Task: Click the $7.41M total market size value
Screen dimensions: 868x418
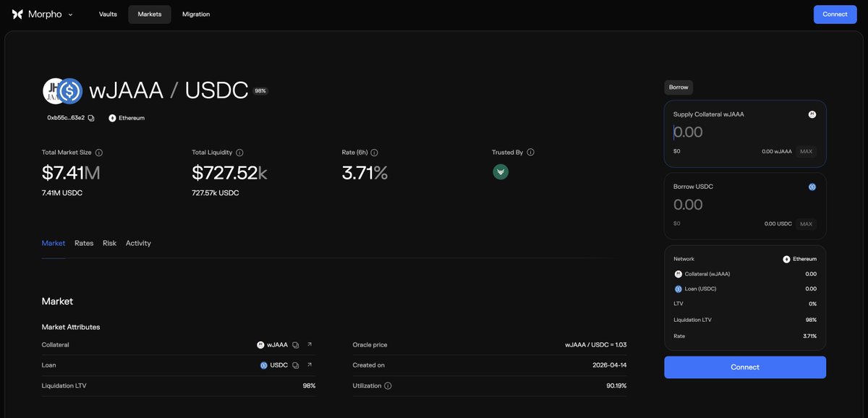Action: (x=71, y=173)
